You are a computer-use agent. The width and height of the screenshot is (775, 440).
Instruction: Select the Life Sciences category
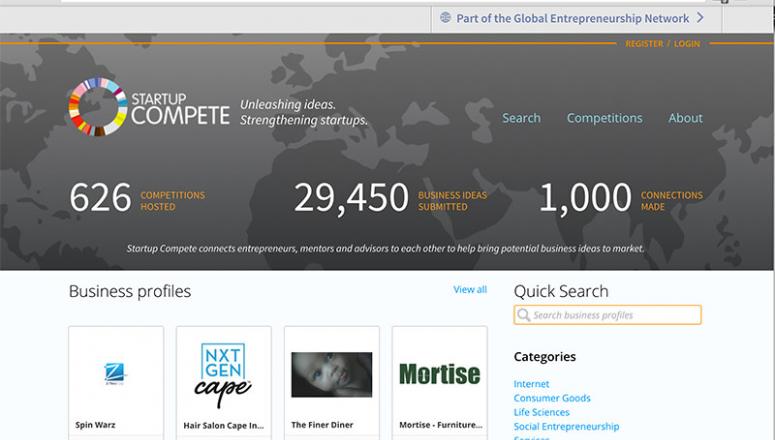click(541, 412)
